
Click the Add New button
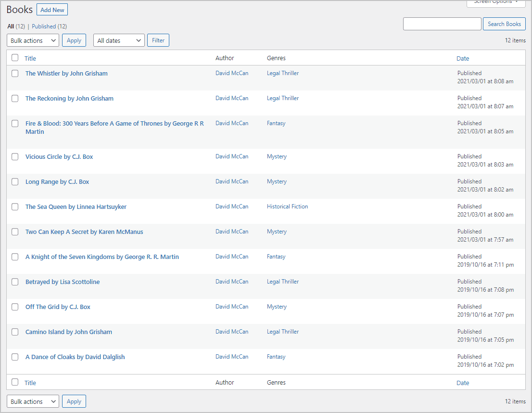(x=51, y=9)
